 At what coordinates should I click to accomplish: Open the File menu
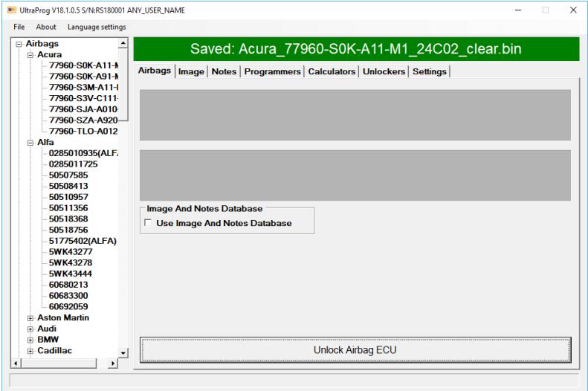(19, 27)
